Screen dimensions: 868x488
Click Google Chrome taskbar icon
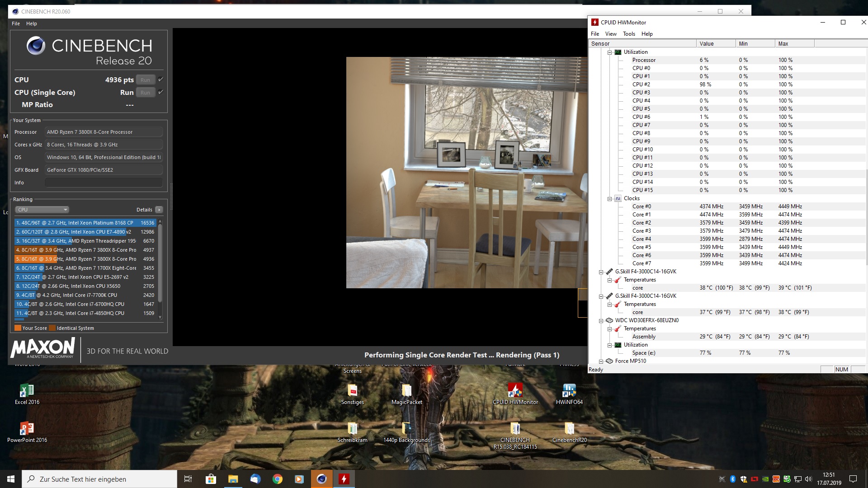pos(277,479)
